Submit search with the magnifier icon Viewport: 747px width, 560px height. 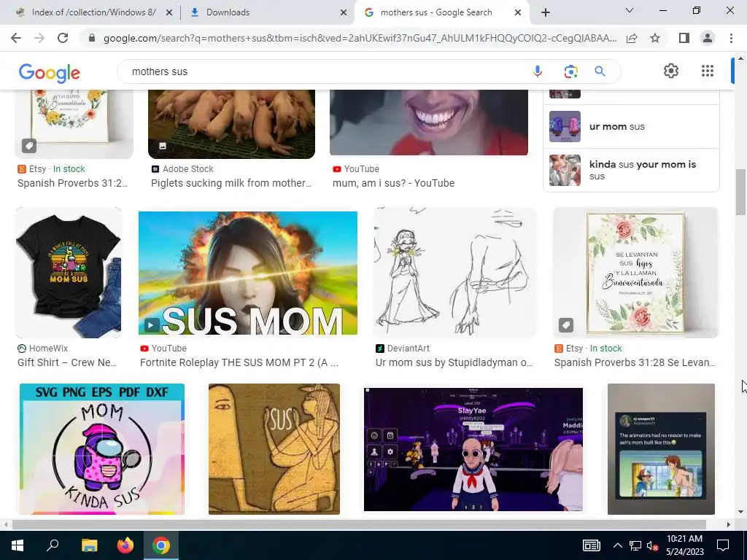click(x=600, y=71)
